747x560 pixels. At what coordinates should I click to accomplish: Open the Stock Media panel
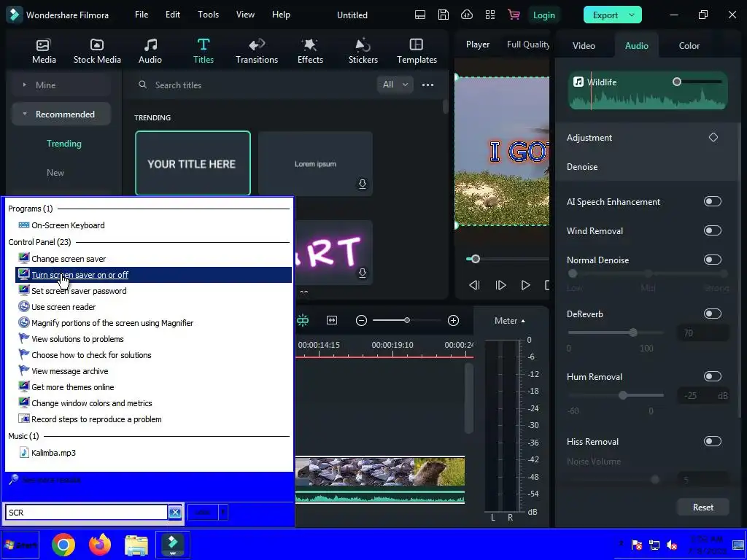click(97, 51)
